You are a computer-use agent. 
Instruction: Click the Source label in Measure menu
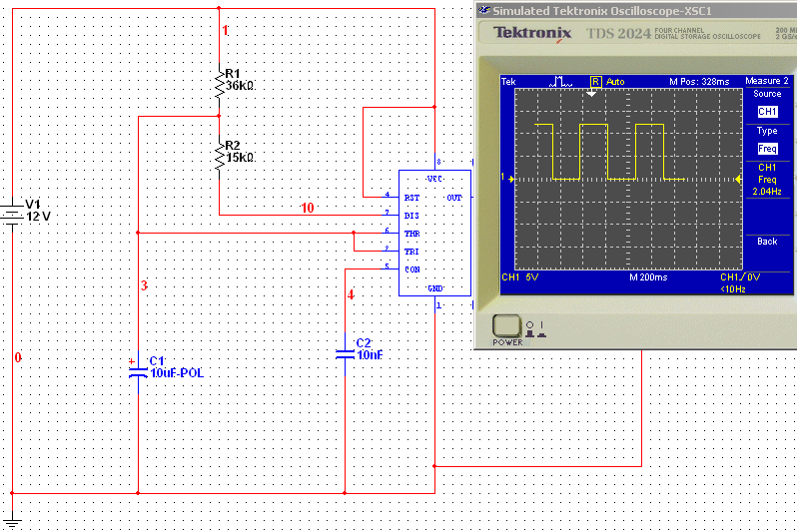pos(767,94)
